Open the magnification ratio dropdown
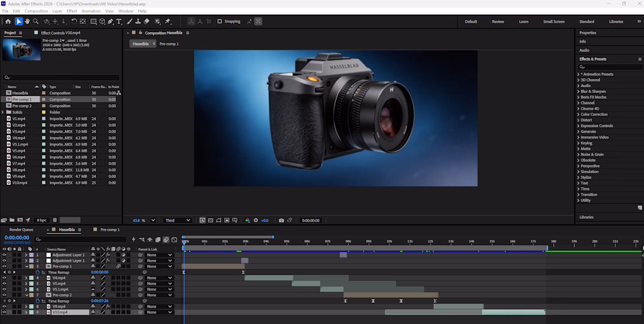 pyautogui.click(x=153, y=220)
